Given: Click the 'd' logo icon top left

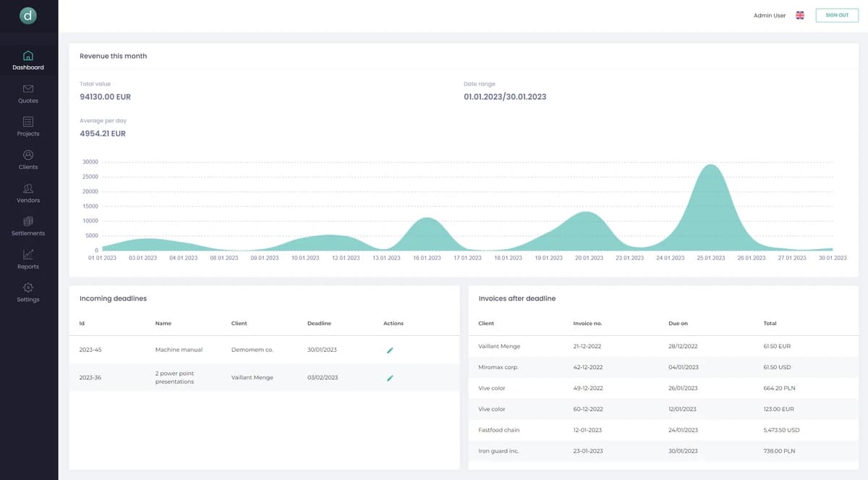Looking at the screenshot, I should point(27,14).
